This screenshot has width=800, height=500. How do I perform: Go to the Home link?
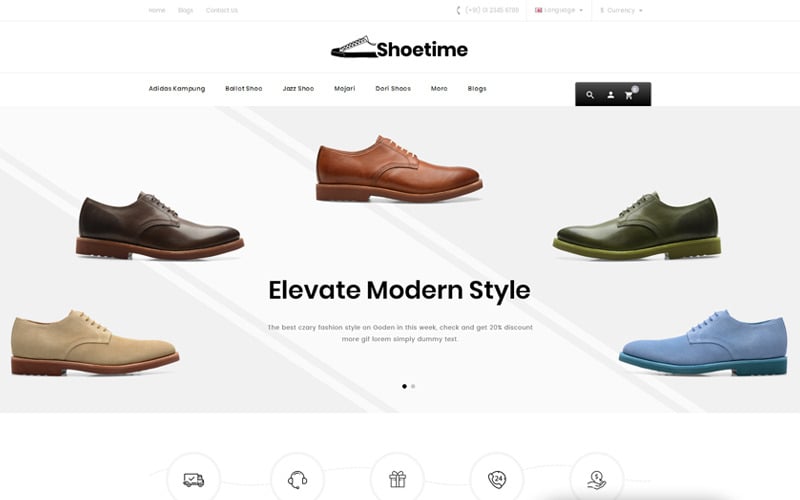coord(157,10)
